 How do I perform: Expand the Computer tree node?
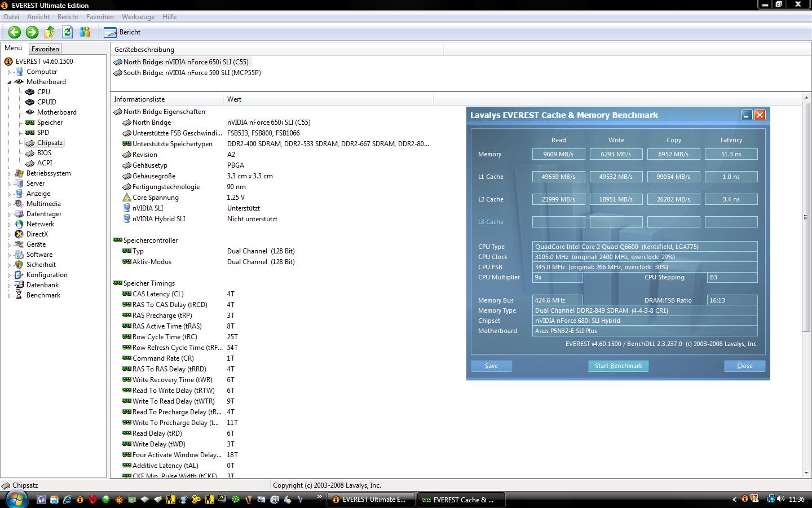(9, 72)
